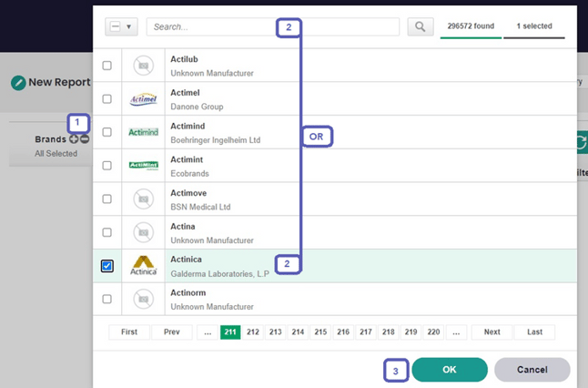This screenshot has width=588, height=388.
Task: Click the ellipsis before page 211
Action: (x=208, y=332)
